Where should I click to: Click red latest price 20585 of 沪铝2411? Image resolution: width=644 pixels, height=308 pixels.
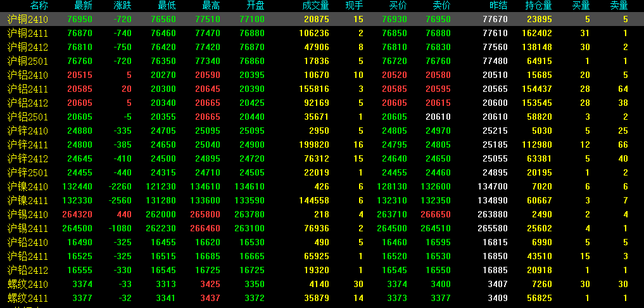coord(80,89)
